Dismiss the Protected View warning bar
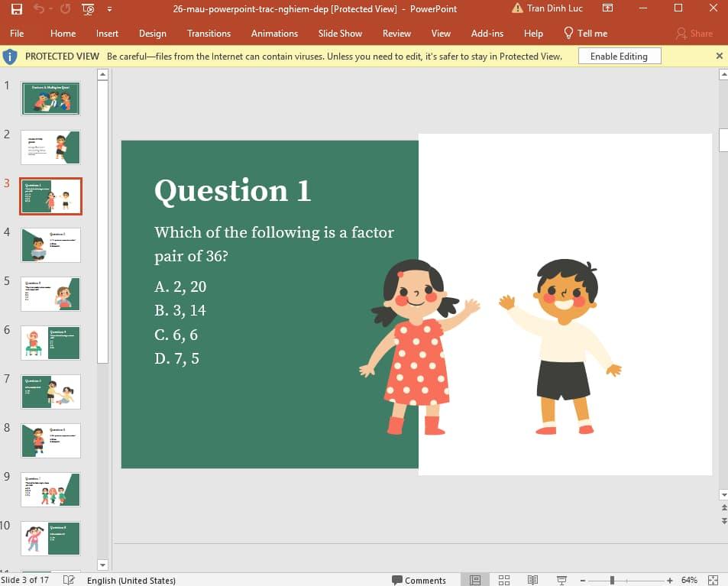 [x=718, y=55]
